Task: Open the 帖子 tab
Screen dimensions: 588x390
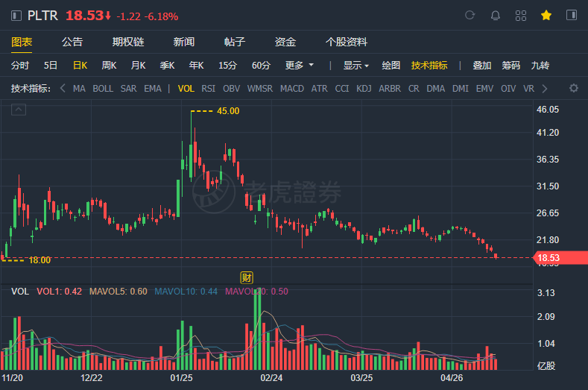Action: coord(234,42)
